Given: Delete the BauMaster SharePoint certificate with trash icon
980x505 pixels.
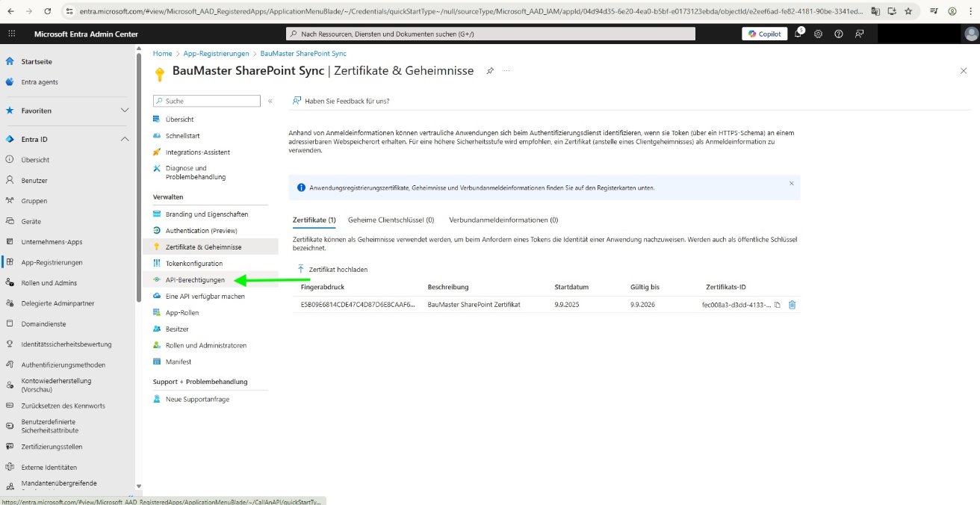Looking at the screenshot, I should (792, 305).
